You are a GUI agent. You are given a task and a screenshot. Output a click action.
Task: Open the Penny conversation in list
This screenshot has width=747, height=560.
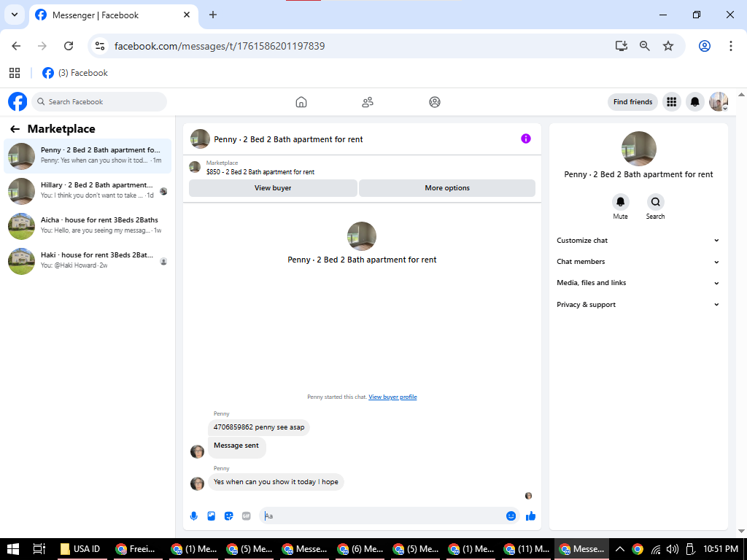[88, 156]
